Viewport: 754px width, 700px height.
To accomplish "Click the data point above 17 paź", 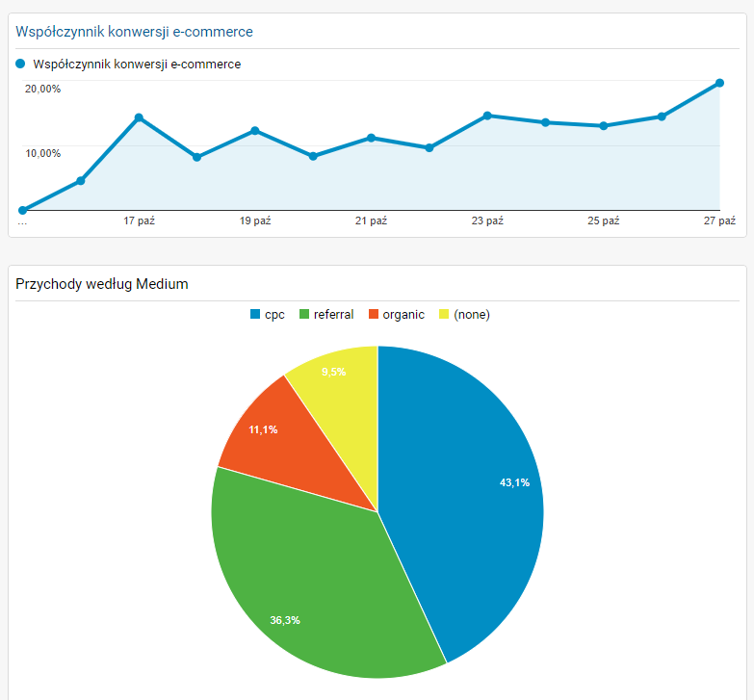I will click(139, 117).
